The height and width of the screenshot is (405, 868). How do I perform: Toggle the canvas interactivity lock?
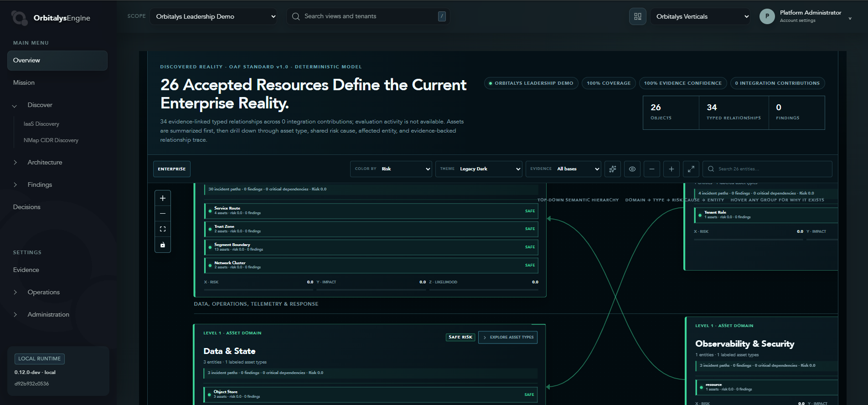[163, 245]
